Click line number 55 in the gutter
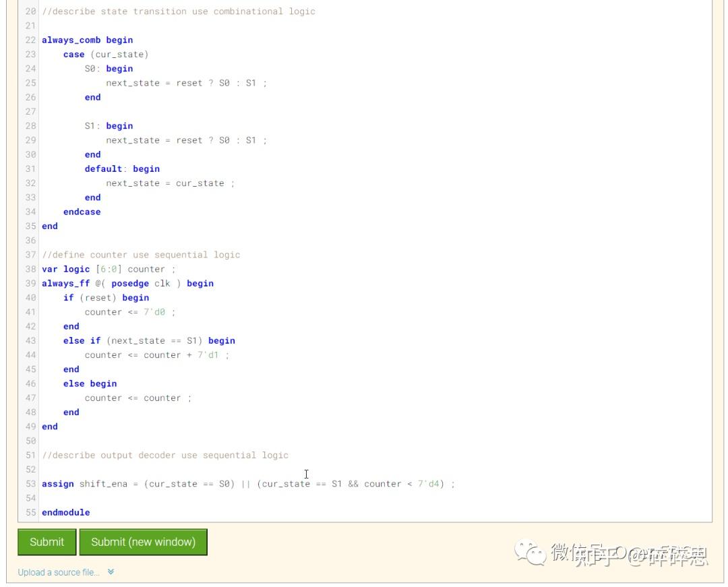This screenshot has height=587, width=728. pos(30,512)
